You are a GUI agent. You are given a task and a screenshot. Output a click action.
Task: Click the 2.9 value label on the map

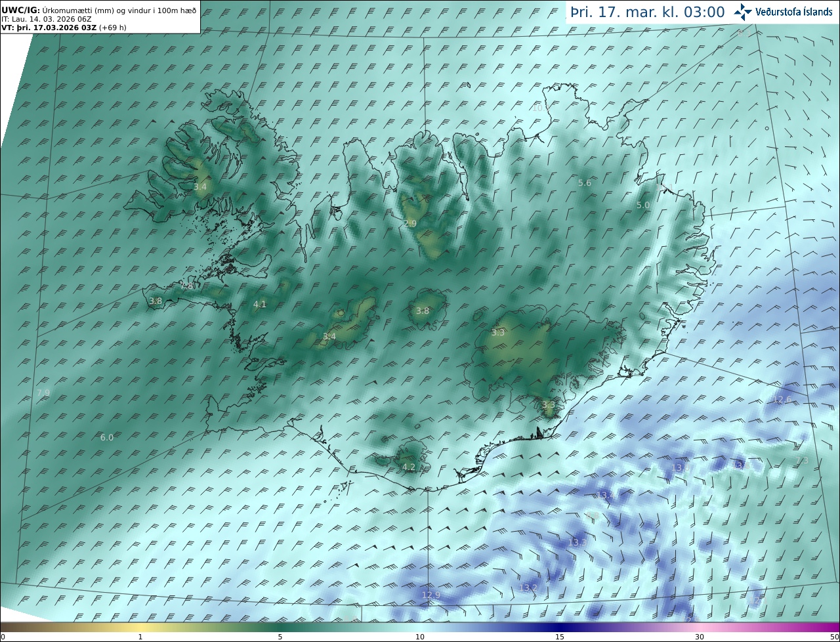point(410,224)
